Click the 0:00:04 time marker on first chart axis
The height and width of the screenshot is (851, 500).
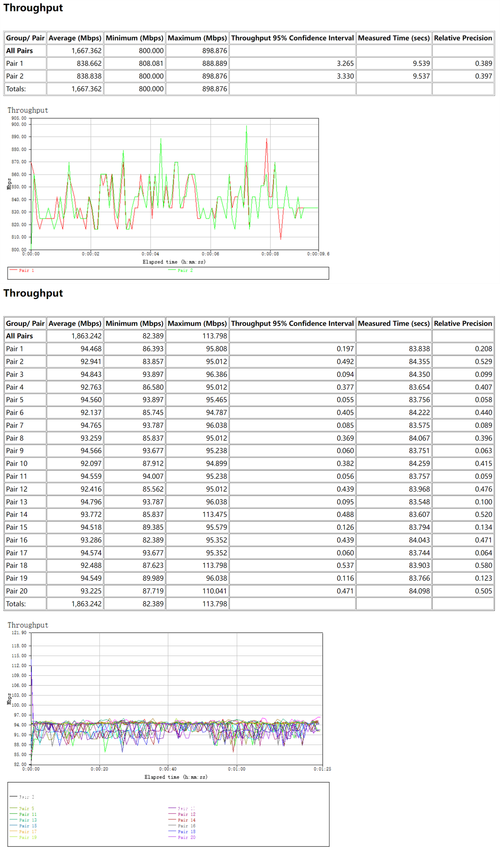point(150,254)
